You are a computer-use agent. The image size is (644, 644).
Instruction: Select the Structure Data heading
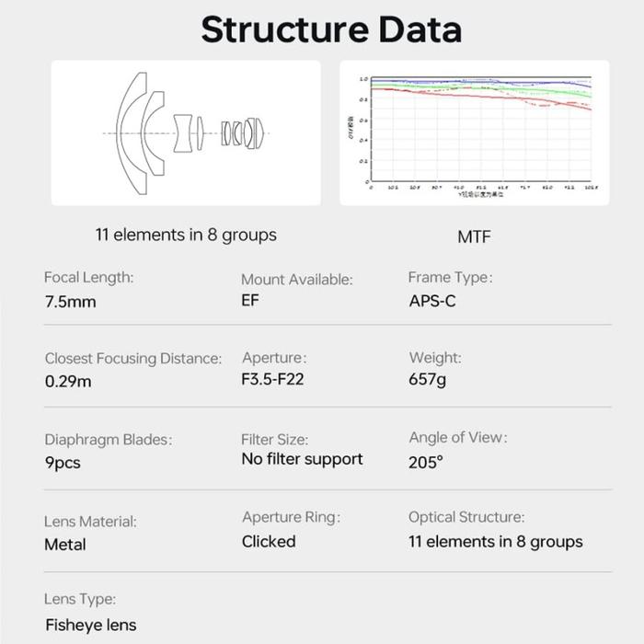(x=331, y=29)
